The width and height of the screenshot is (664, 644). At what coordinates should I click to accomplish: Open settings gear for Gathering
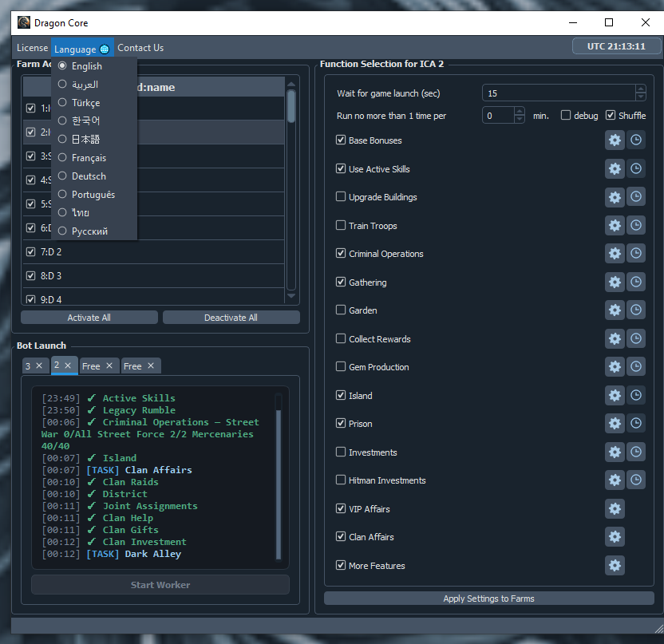click(615, 282)
